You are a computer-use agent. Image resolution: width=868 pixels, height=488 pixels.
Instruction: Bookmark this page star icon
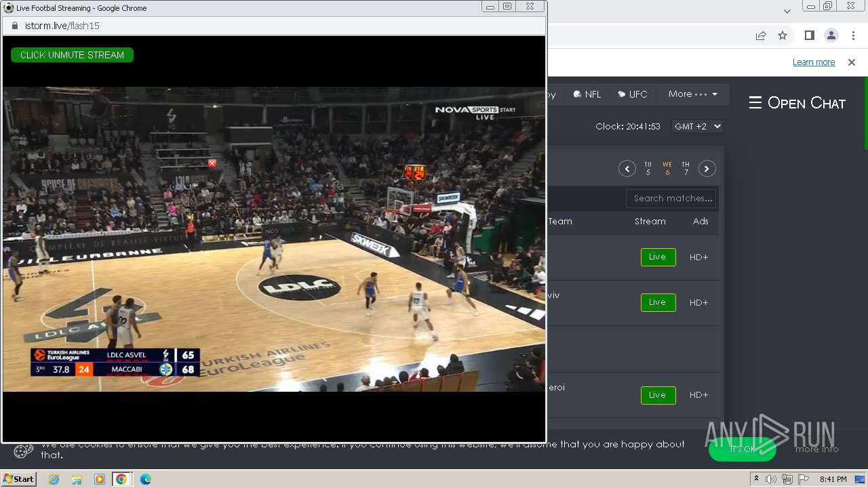point(783,35)
